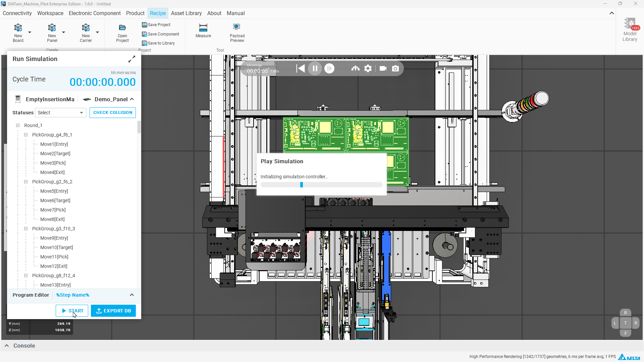Select Move1[Entry] in the tree
644x362 pixels.
tap(54, 144)
